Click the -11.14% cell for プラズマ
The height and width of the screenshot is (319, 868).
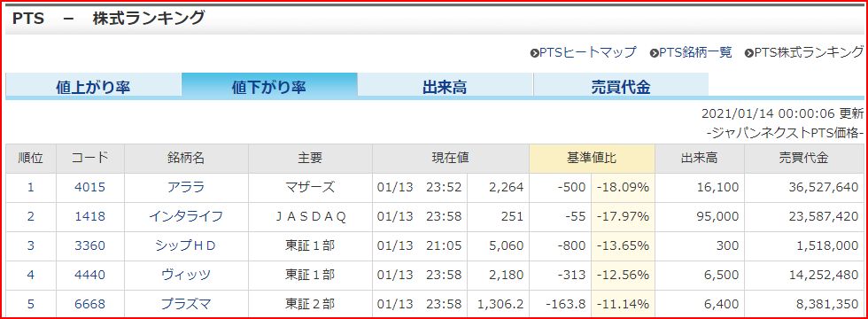623,304
